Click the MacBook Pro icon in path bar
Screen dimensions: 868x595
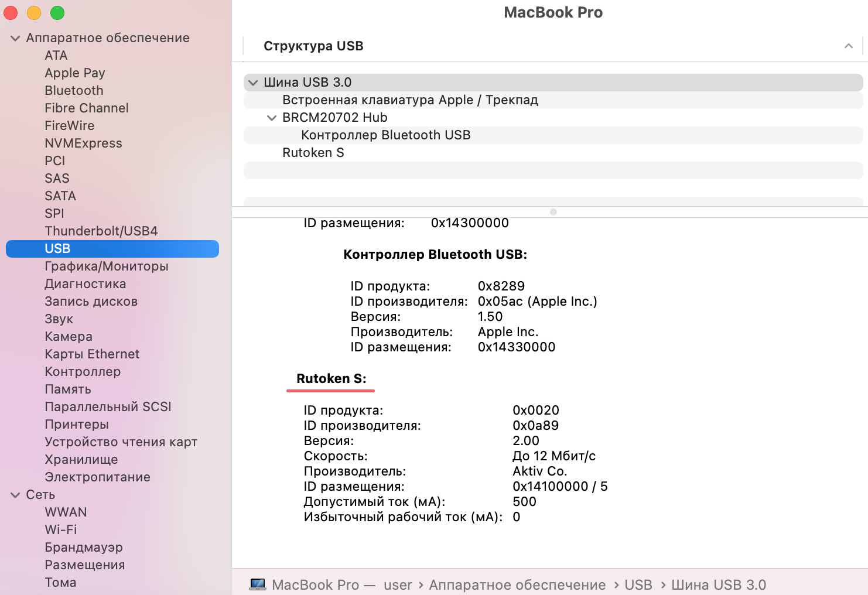click(x=258, y=584)
